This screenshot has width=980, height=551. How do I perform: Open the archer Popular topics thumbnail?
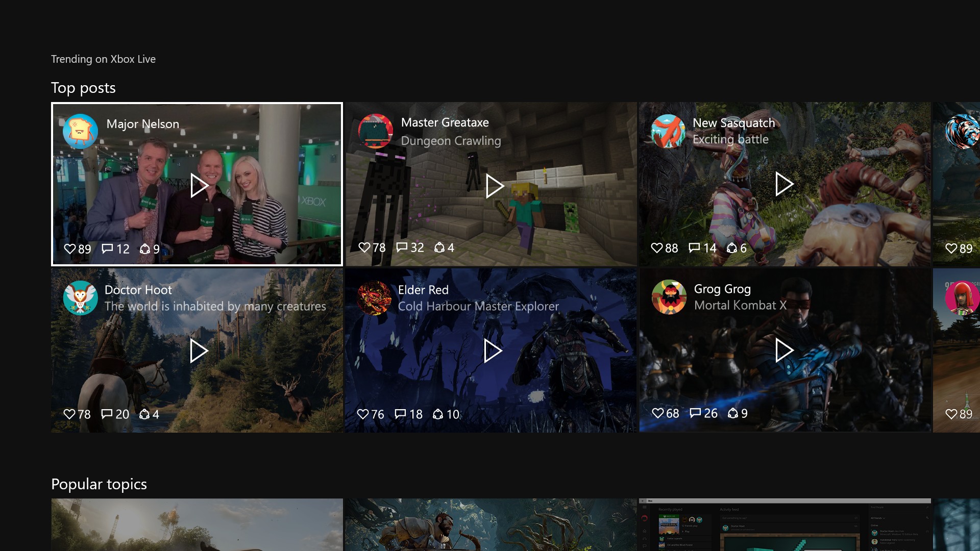(x=491, y=524)
